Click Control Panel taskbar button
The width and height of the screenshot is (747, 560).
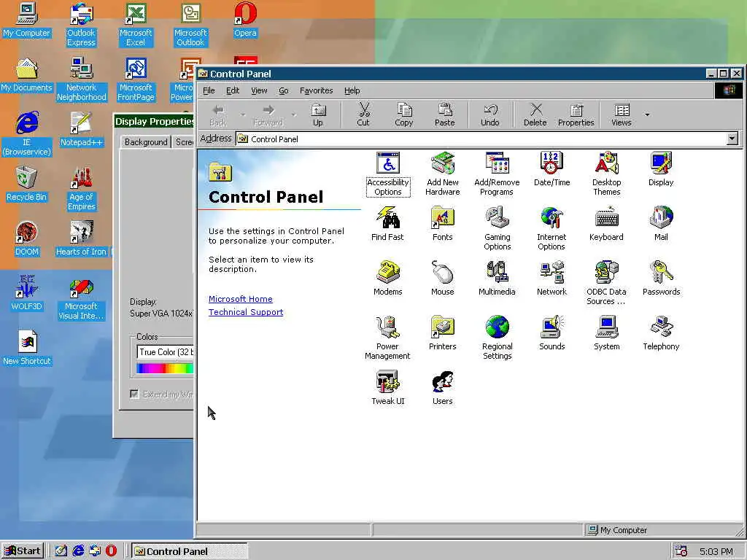[189, 551]
